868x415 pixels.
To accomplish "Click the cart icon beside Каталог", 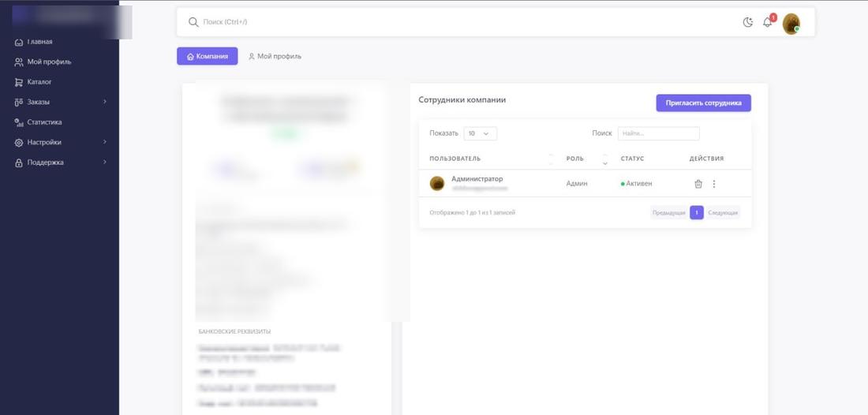I will (18, 82).
